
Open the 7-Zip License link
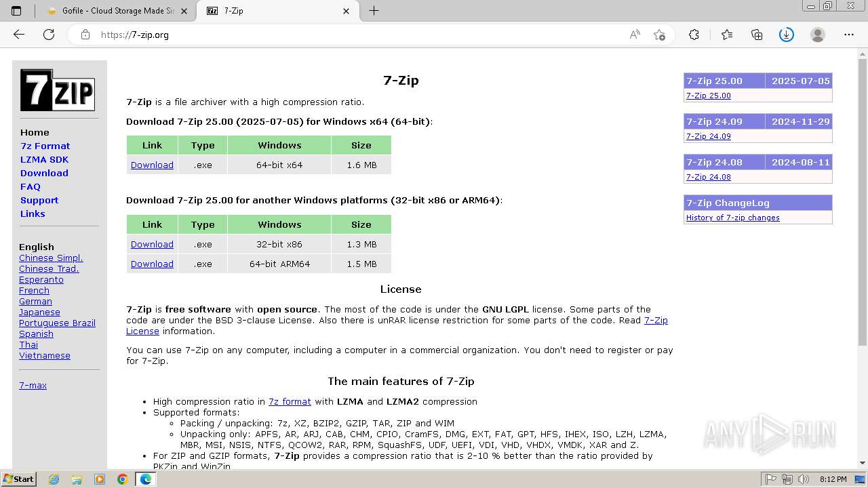coord(656,320)
